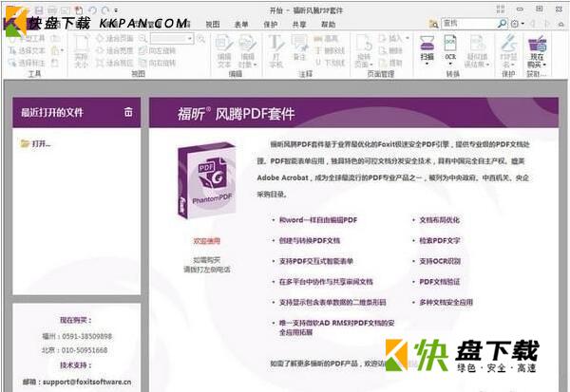Click the Strikeout (删除线) tool

[330, 50]
